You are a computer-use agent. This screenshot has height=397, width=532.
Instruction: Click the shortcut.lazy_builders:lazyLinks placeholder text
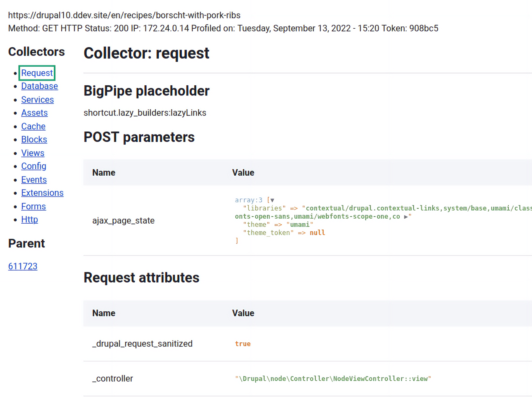coord(145,113)
